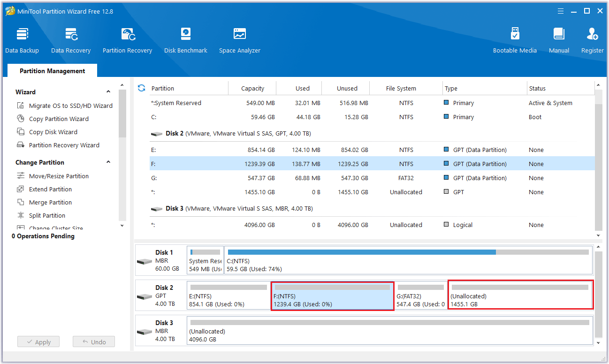This screenshot has height=364, width=609.
Task: Click the disk map scroll down arrow
Action: click(598, 343)
